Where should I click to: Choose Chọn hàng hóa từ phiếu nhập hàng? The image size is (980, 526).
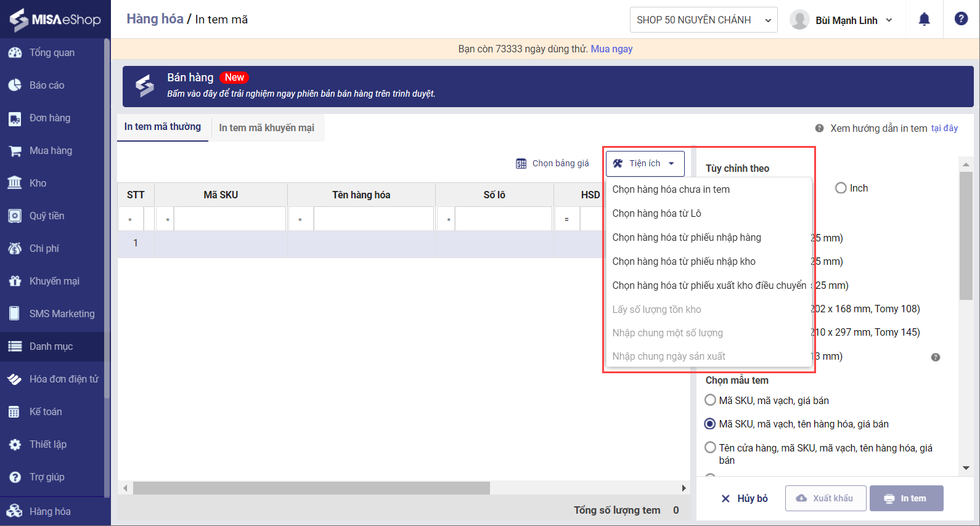click(709, 238)
